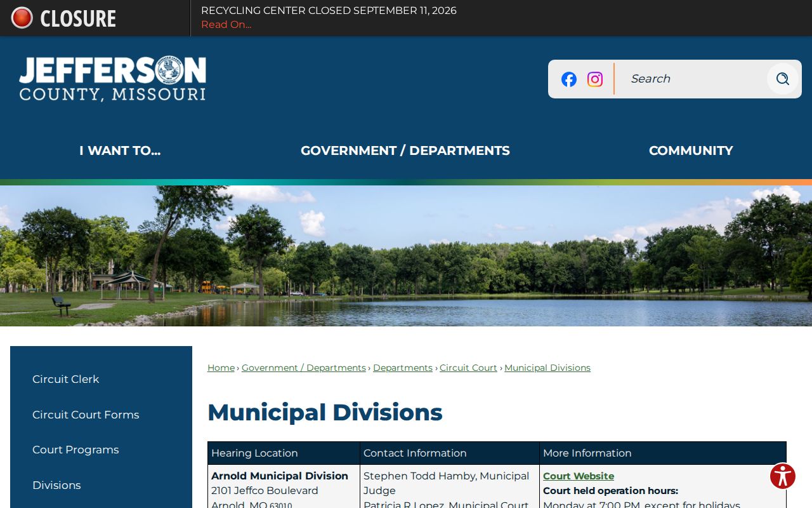Open the Facebook page icon

569,79
